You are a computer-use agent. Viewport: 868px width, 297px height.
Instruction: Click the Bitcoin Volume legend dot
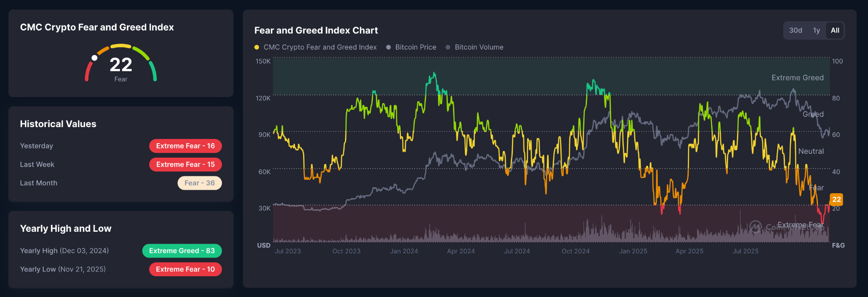coord(448,47)
